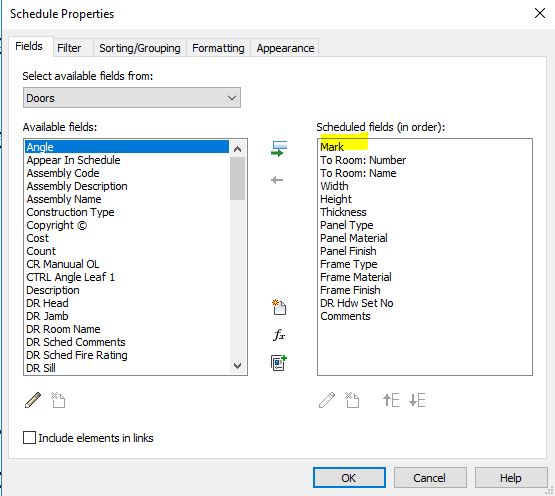Click delete parameter icon under Available fields
This screenshot has width=555, height=496.
point(58,400)
